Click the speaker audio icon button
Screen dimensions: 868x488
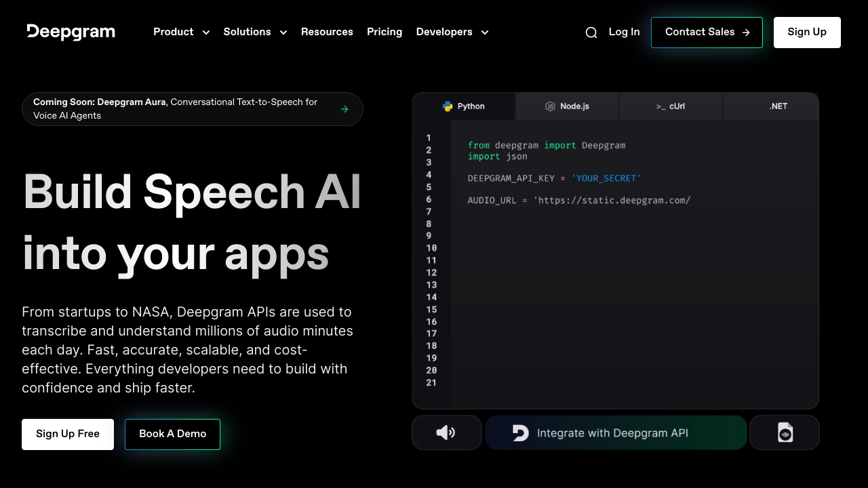446,432
